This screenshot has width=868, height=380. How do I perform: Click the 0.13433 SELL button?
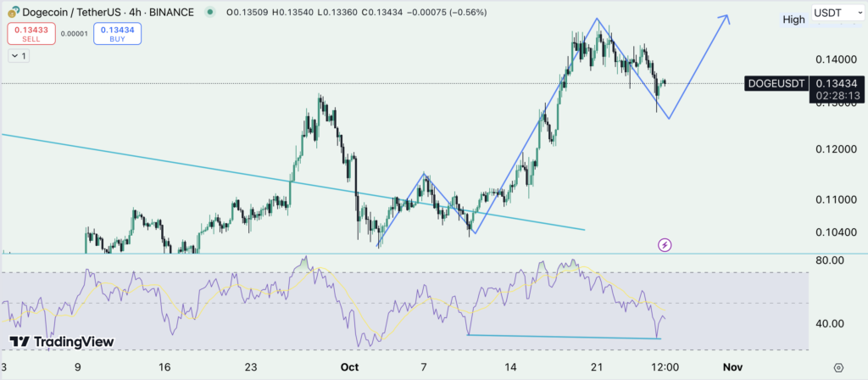[31, 34]
